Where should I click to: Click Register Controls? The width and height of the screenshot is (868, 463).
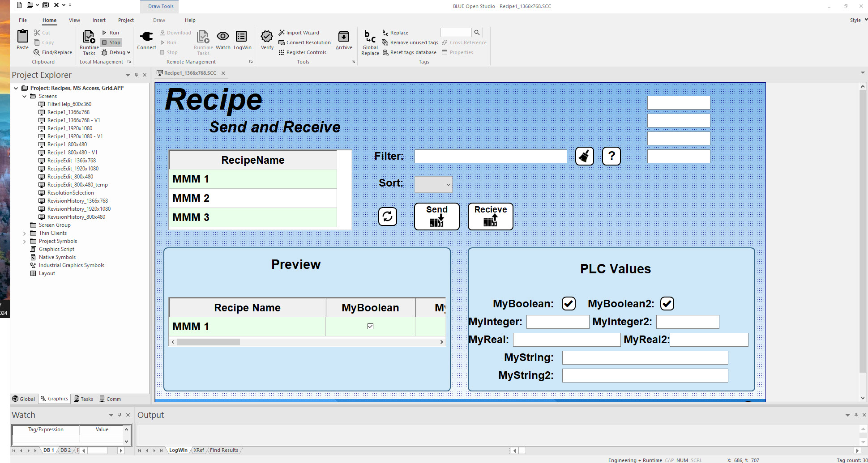pos(302,52)
